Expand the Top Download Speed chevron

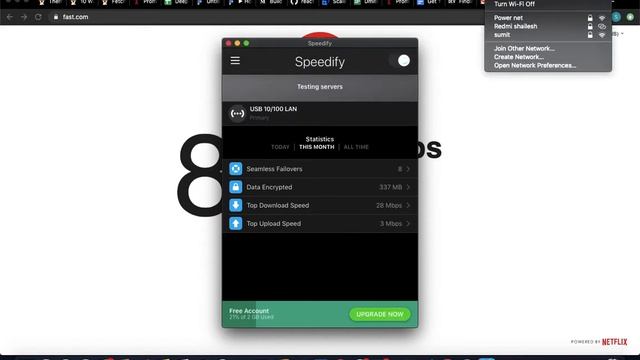(408, 205)
